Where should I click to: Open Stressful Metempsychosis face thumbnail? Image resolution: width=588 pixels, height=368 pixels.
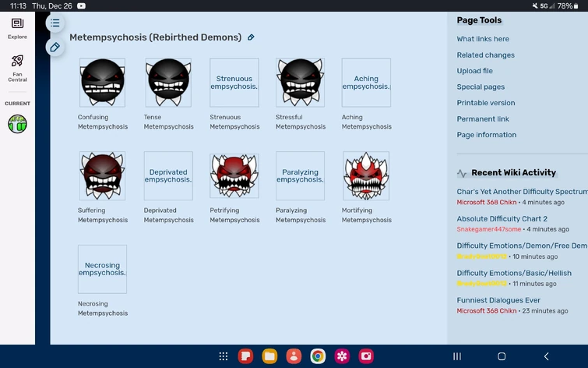point(301,82)
